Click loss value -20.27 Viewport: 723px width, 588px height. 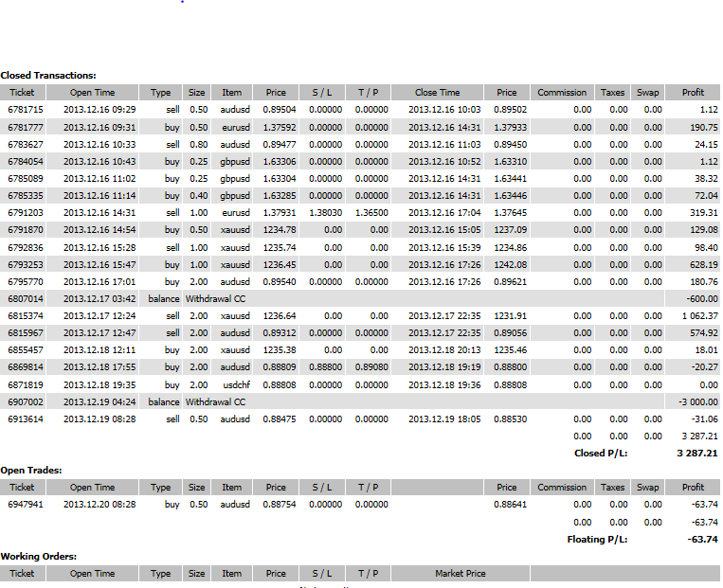pyautogui.click(x=705, y=366)
